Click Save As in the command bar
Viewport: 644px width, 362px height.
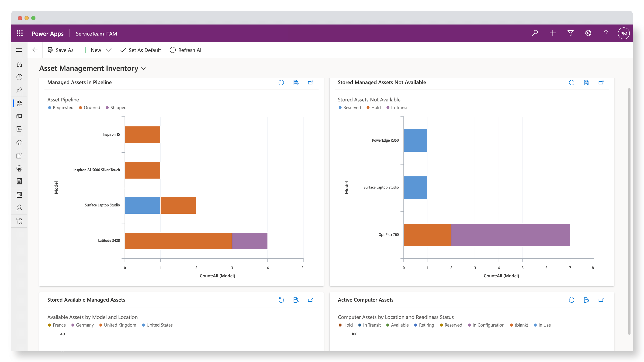click(x=60, y=50)
